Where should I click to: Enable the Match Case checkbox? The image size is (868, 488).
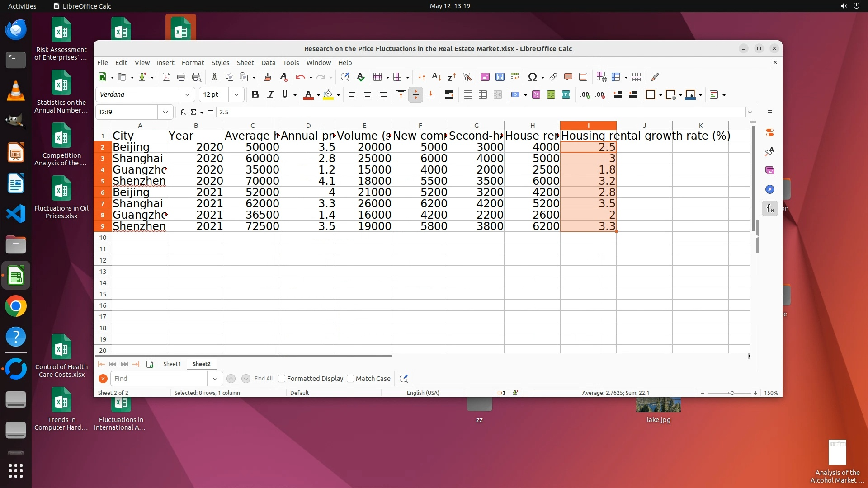click(x=350, y=379)
